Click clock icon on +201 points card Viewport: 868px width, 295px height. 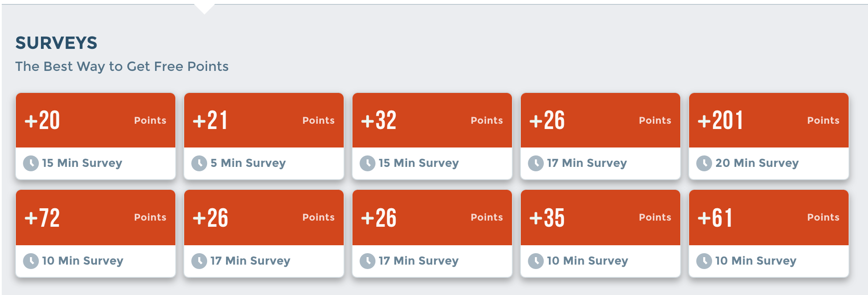(704, 163)
